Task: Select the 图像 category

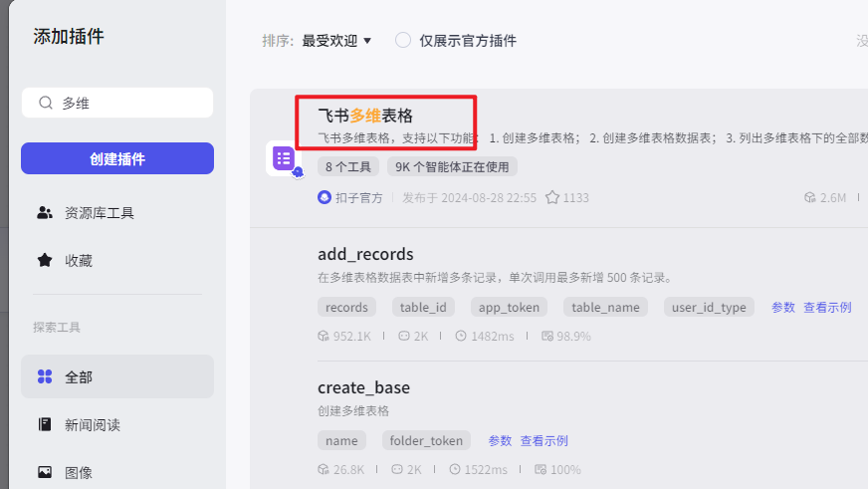Action: [117, 472]
